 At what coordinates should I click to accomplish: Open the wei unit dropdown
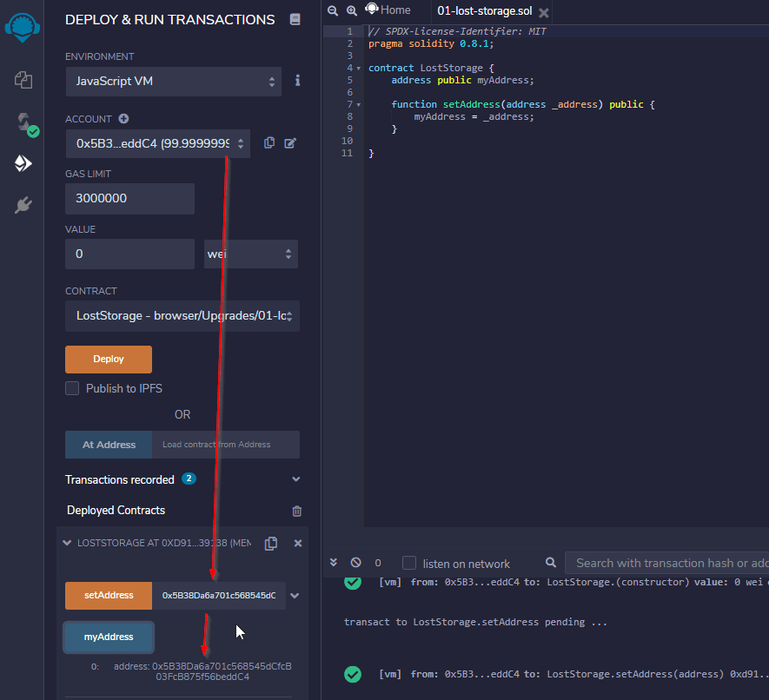point(250,254)
